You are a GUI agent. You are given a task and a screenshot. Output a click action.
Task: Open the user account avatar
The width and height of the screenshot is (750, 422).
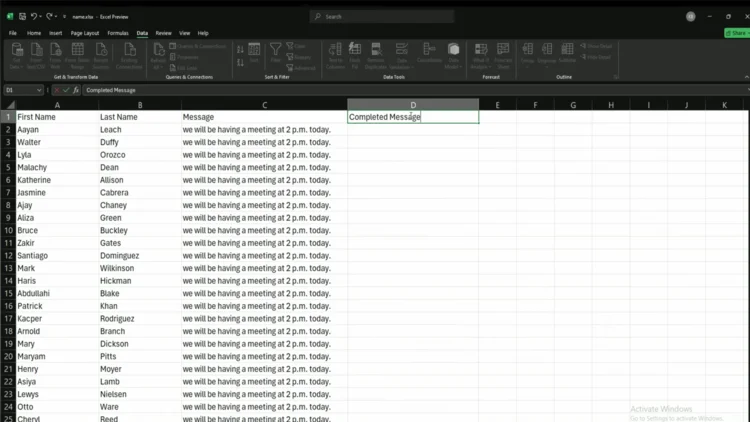[x=690, y=16]
